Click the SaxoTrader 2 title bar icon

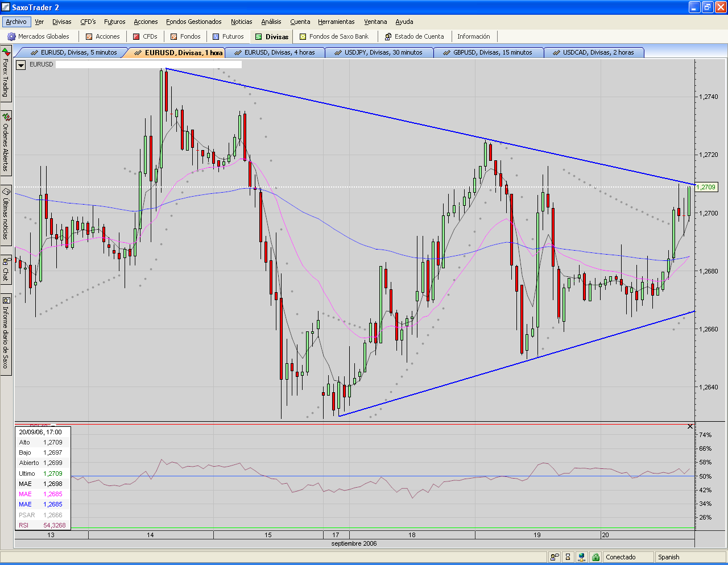(6, 7)
